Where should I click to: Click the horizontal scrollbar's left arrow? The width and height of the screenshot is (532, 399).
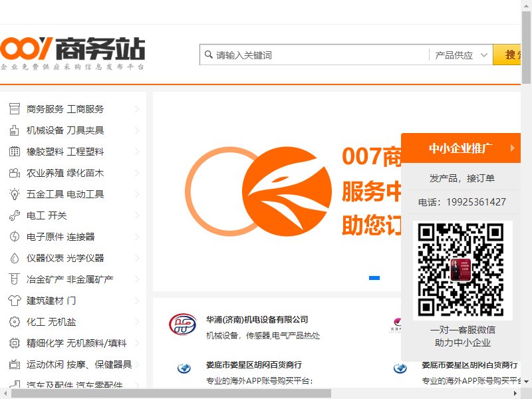5,394
